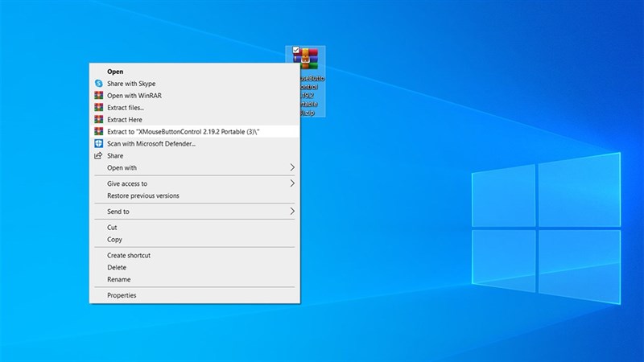Click the Share arrow icon
The width and height of the screenshot is (644, 362).
click(x=98, y=156)
